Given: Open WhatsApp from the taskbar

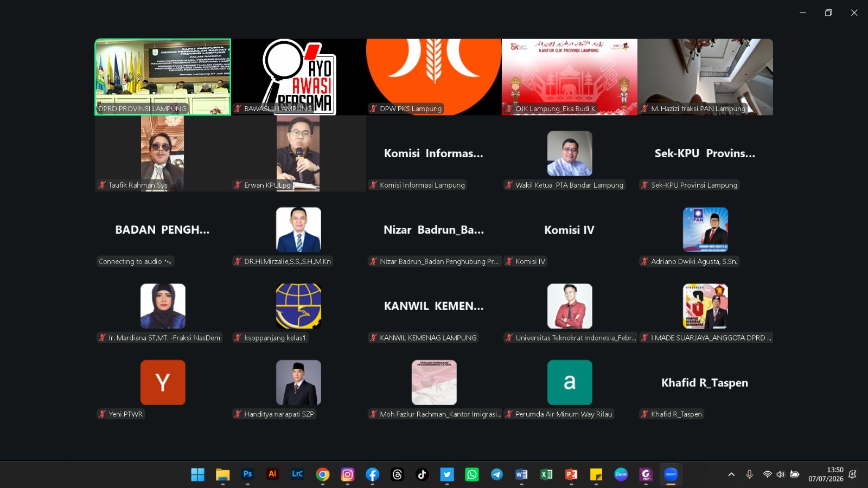Looking at the screenshot, I should tap(472, 474).
